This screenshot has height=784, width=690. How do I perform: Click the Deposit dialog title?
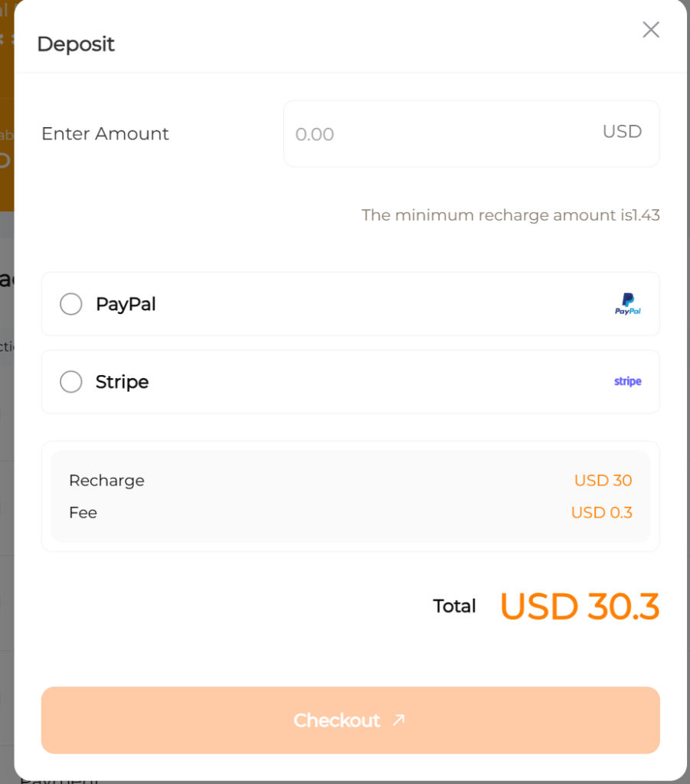pyautogui.click(x=76, y=44)
